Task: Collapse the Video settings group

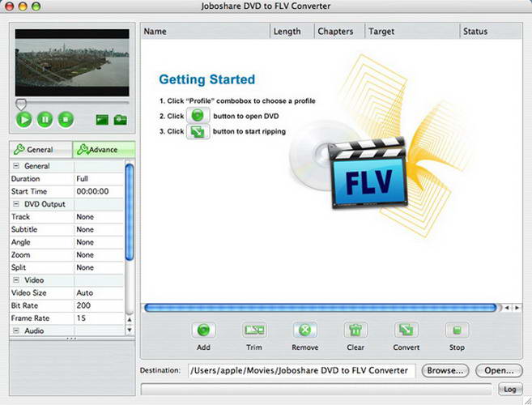Action: click(x=16, y=280)
